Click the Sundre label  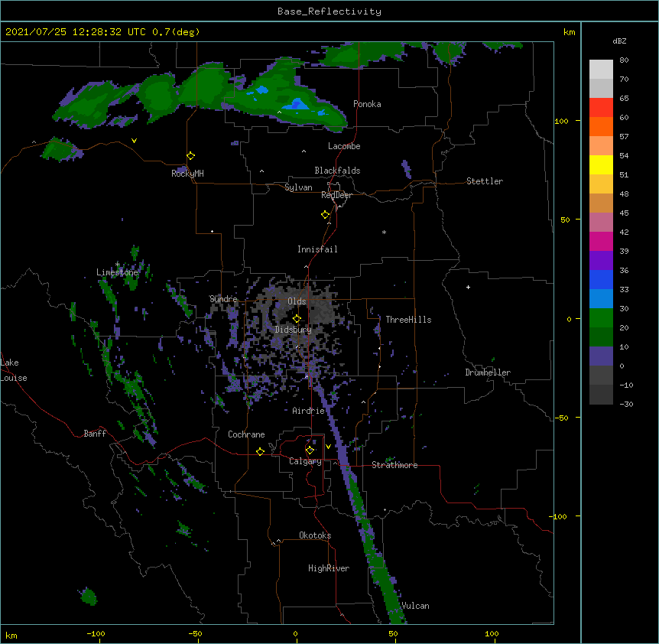pos(223,299)
